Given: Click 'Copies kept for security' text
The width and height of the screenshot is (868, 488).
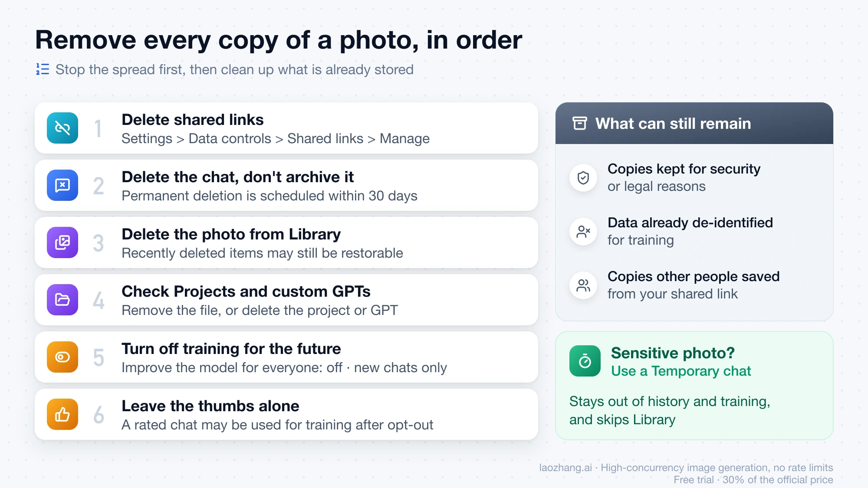Looking at the screenshot, I should tap(684, 169).
